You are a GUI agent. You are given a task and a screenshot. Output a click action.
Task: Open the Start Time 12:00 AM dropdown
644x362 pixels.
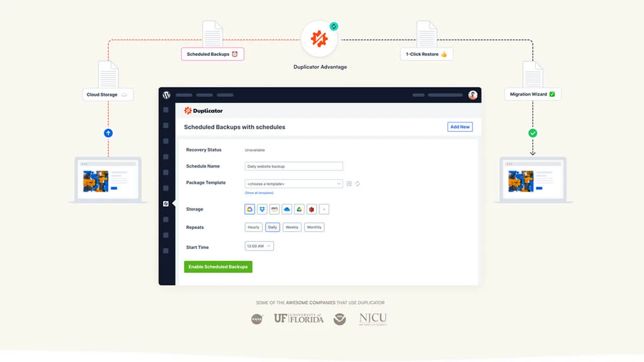coord(259,246)
